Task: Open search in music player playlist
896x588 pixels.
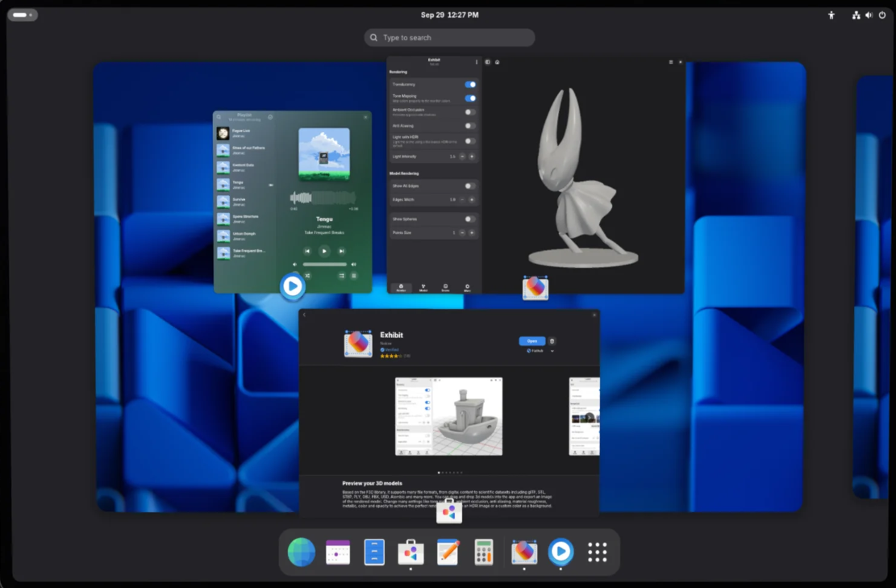Action: coord(219,117)
